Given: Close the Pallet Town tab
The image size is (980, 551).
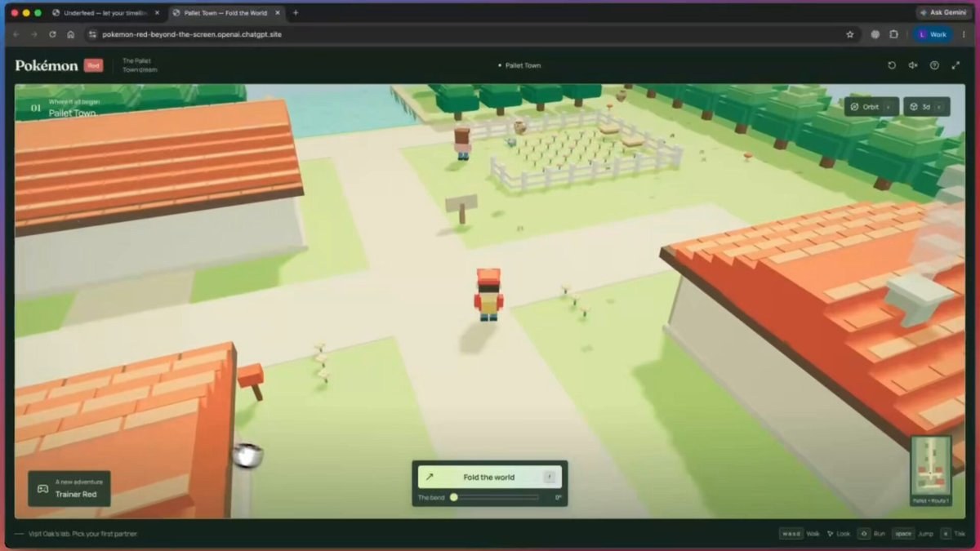Looking at the screenshot, I should [278, 12].
